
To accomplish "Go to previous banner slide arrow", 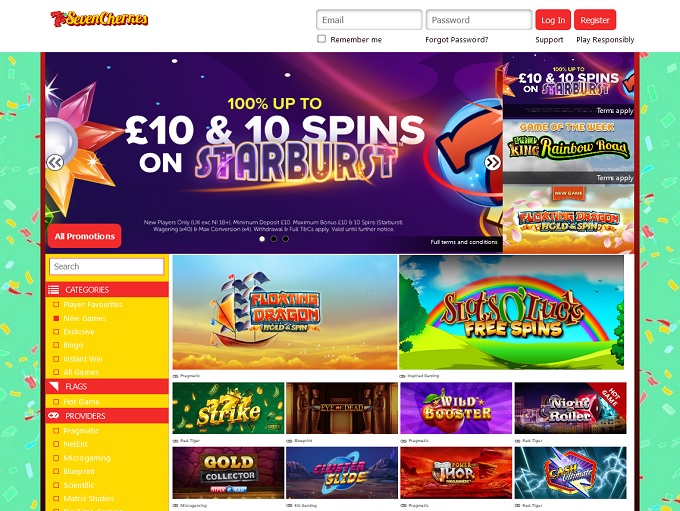I will point(55,163).
